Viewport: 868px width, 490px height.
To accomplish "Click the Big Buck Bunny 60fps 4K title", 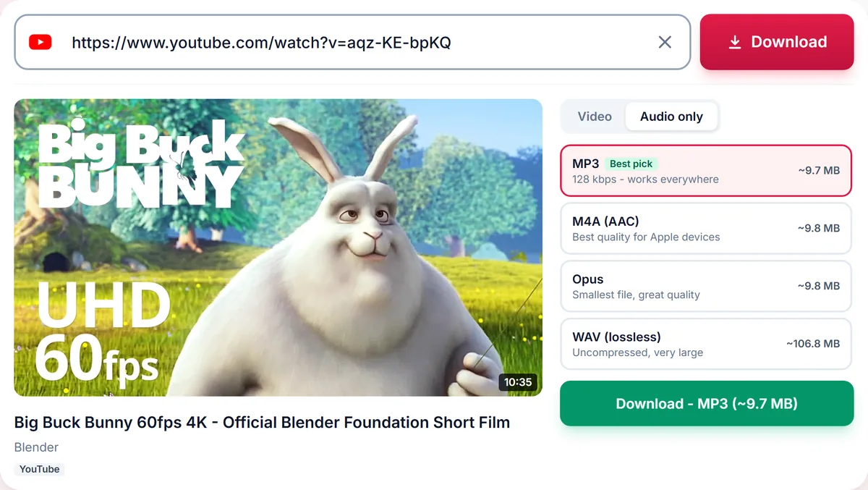I will [262, 422].
